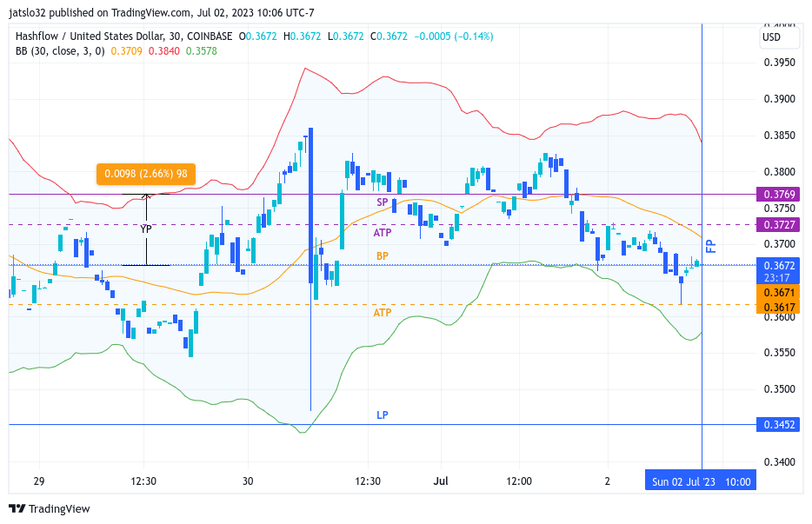Select the orange measurement label 0.0098 (2.66%) 98
Viewport: 812px width, 524px height.
[146, 174]
